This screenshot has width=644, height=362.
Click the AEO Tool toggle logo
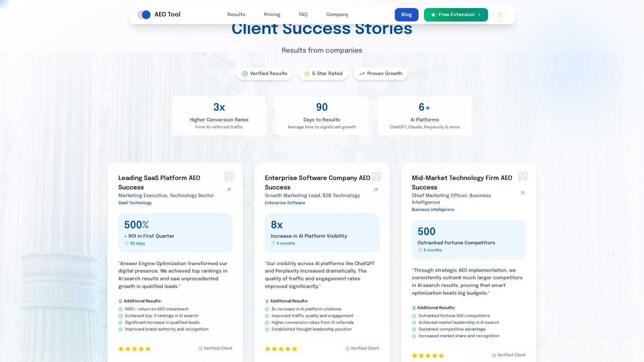click(144, 15)
